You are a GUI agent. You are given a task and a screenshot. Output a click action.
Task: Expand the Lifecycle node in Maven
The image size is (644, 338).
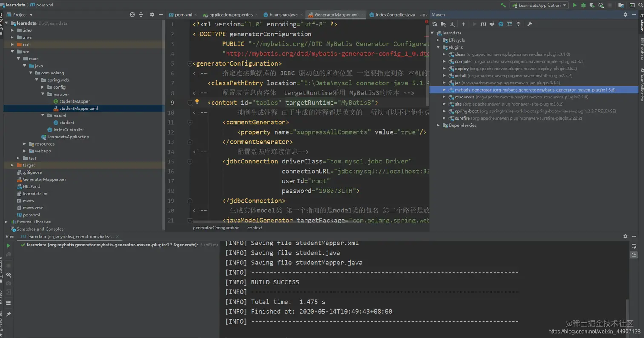coord(438,40)
